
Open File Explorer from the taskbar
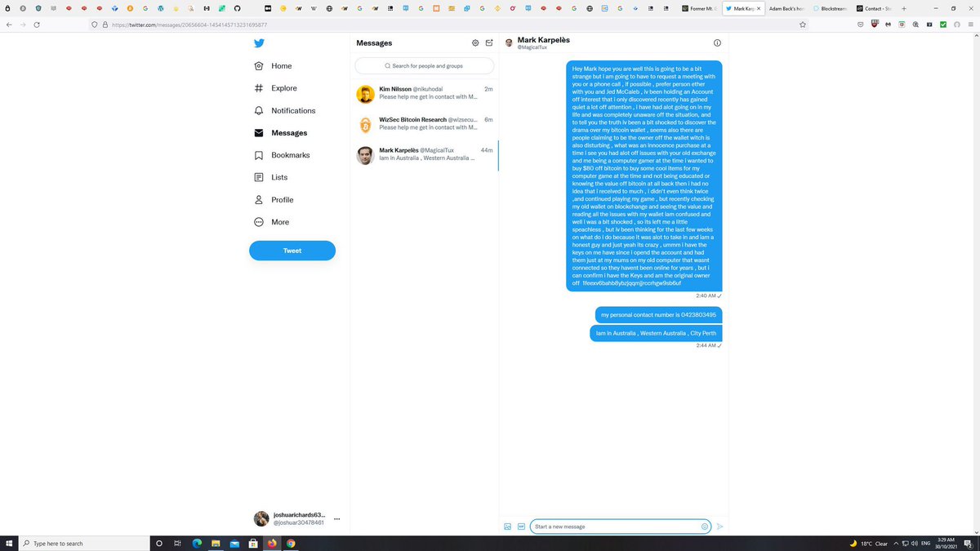(x=216, y=543)
